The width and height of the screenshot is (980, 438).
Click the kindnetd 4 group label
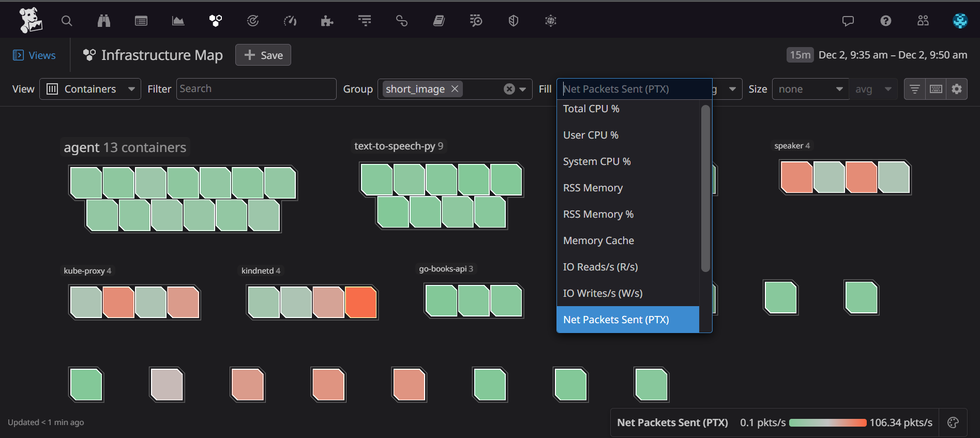click(x=261, y=270)
